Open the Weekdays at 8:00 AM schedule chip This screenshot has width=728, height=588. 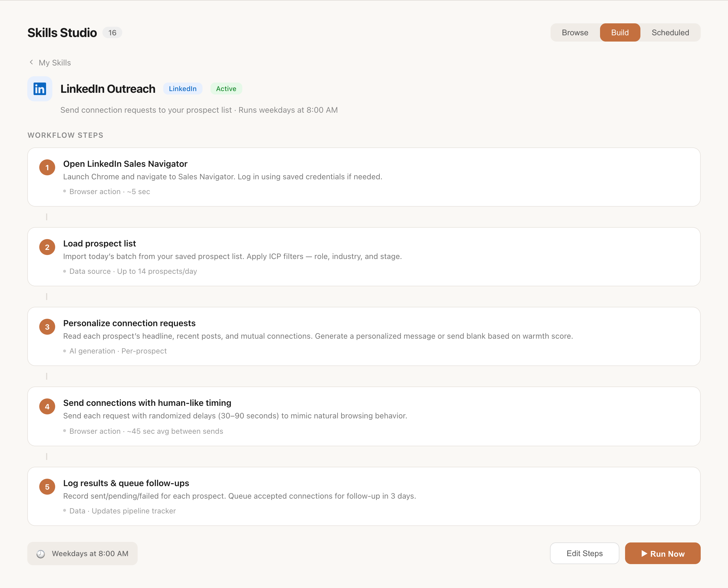(x=82, y=553)
